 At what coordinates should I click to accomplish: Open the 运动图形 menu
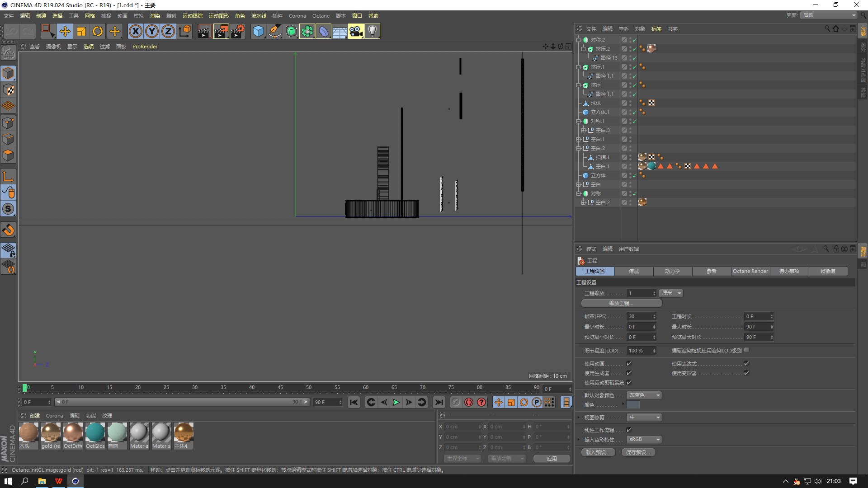[x=219, y=16]
